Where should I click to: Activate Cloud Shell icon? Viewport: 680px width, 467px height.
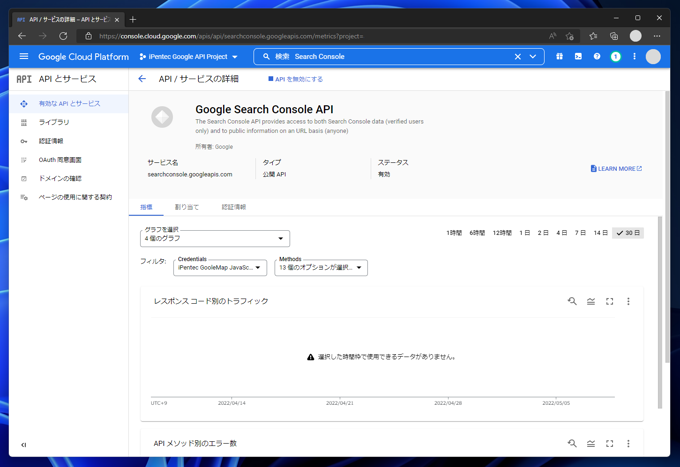[x=578, y=56]
